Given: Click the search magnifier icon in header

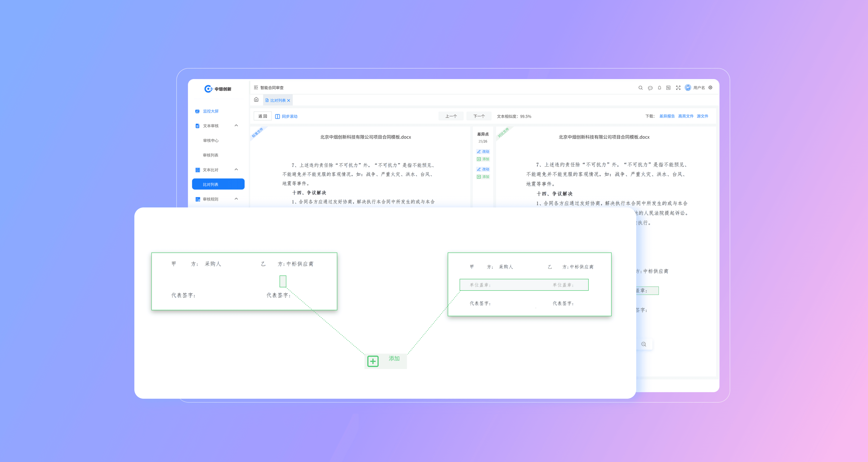Looking at the screenshot, I should pos(640,88).
